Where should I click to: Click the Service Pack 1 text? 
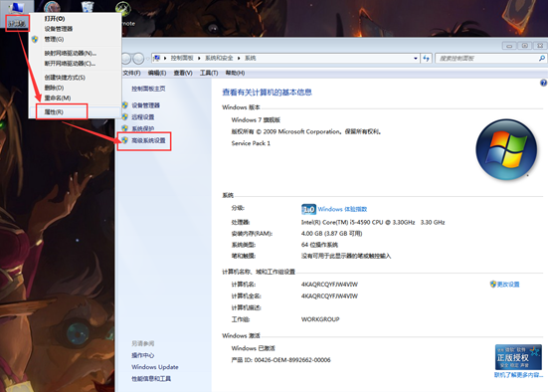click(x=251, y=143)
